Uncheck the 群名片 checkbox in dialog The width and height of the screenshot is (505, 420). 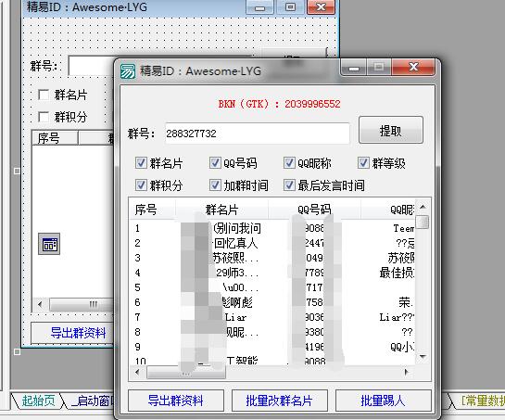141,163
